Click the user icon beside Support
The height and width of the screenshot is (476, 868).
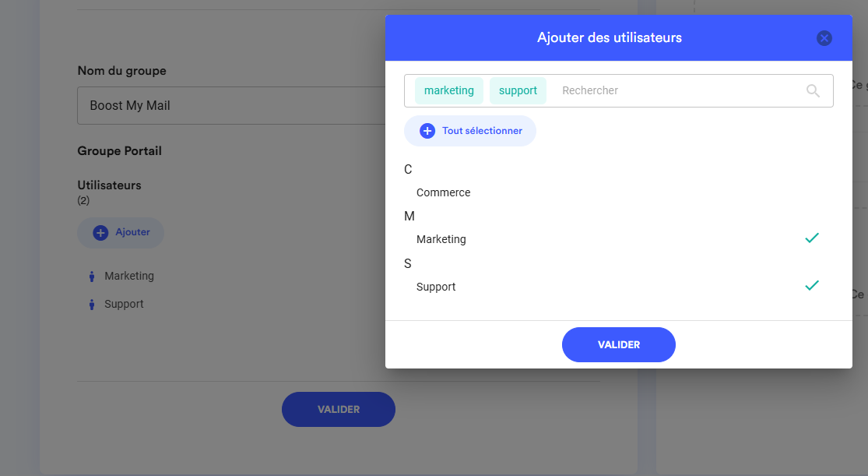click(92, 305)
